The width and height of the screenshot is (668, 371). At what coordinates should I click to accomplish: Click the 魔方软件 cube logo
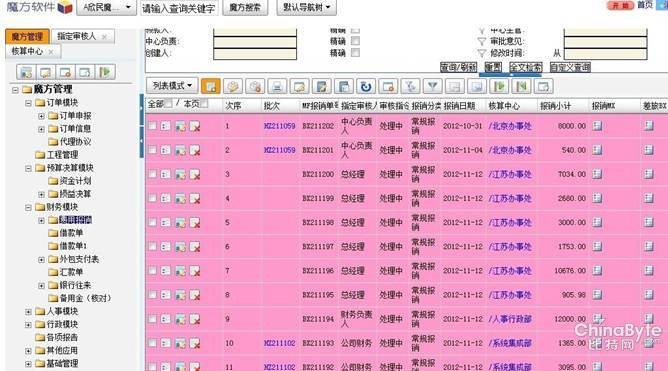pos(65,7)
